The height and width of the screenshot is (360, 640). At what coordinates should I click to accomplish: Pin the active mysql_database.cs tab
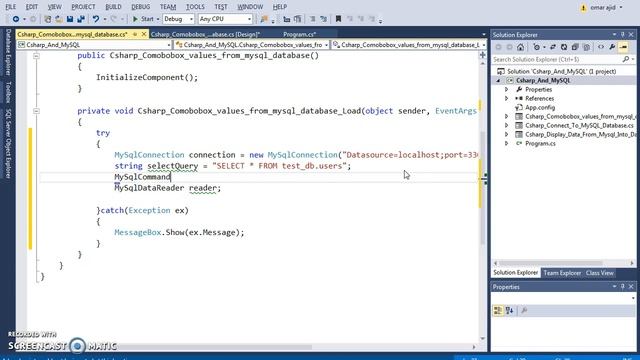pos(135,34)
